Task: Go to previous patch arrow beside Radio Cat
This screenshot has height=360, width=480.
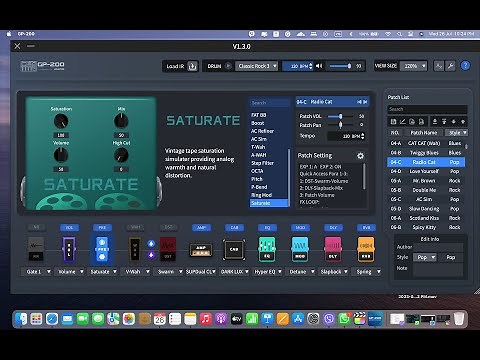Action: (359, 102)
